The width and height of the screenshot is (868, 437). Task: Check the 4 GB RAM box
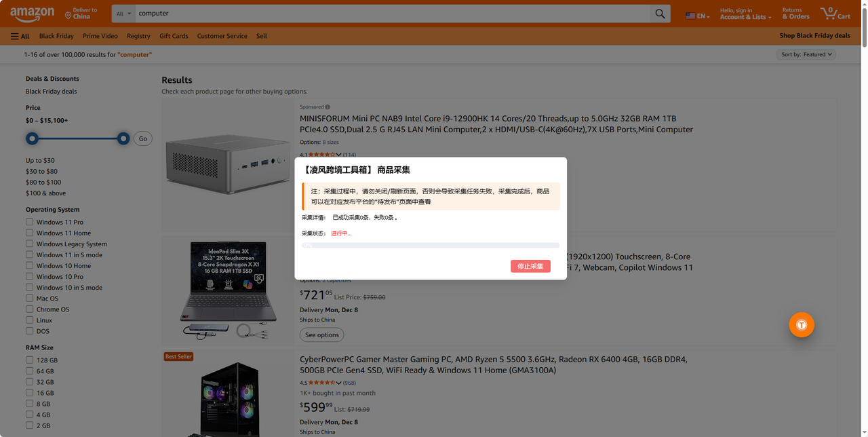(x=29, y=414)
